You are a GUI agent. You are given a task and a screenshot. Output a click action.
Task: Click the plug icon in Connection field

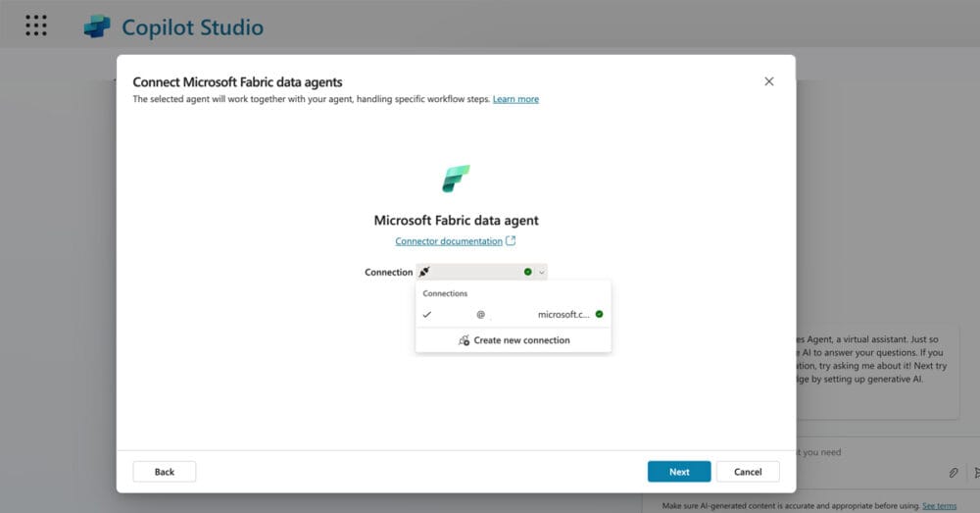click(424, 272)
